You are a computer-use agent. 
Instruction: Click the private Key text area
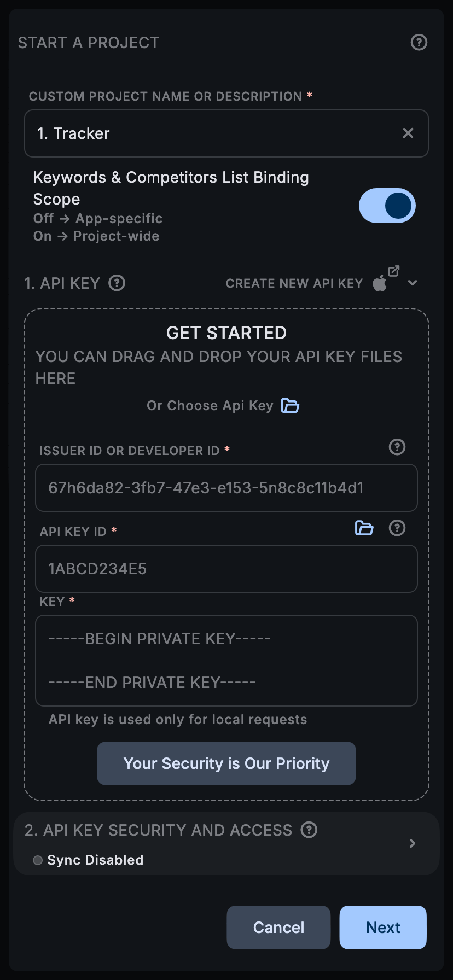tap(226, 661)
